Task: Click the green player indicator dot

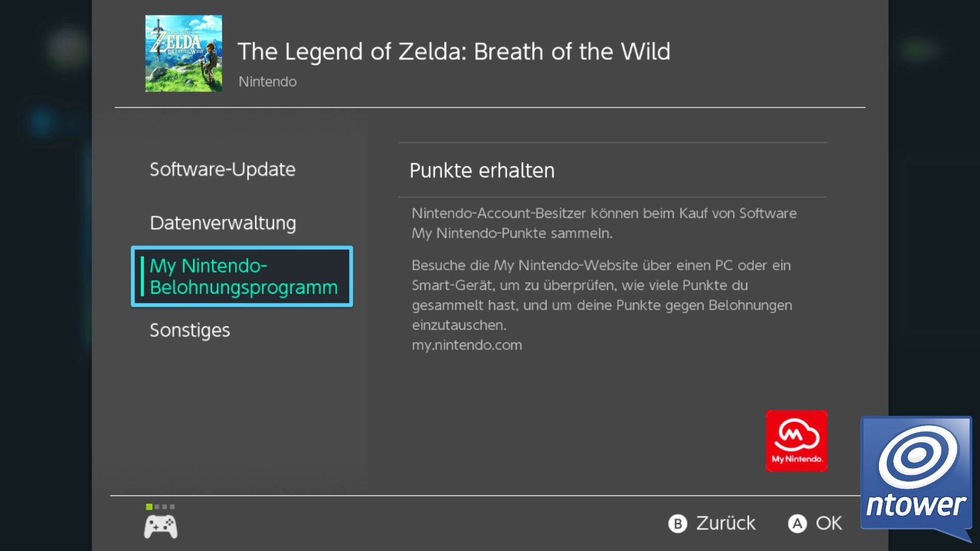Action: tap(149, 507)
